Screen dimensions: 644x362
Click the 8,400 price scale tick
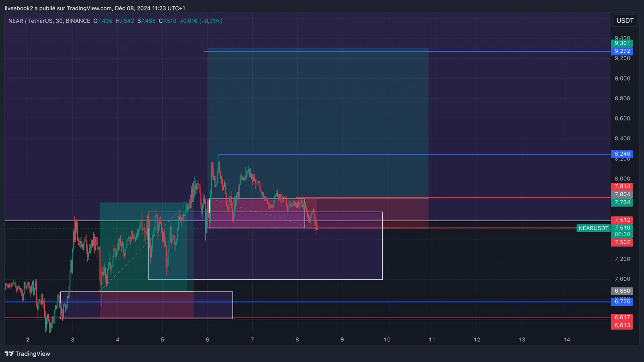coord(622,139)
